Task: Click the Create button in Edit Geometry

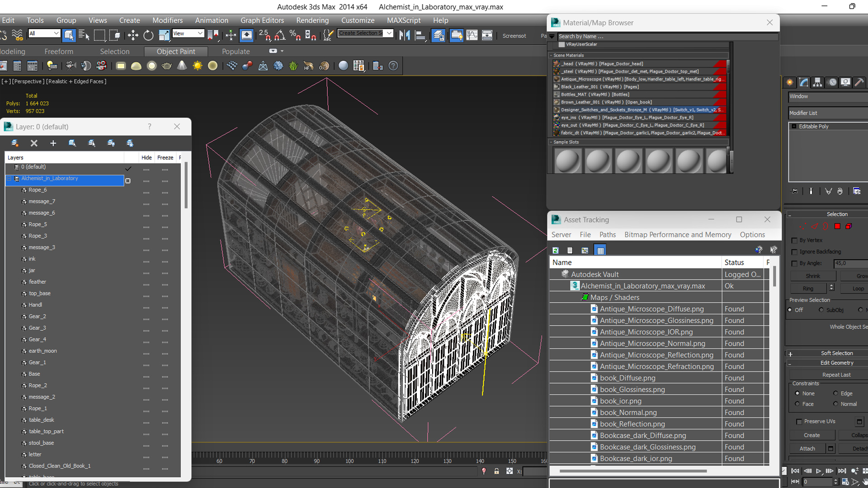Action: (812, 435)
